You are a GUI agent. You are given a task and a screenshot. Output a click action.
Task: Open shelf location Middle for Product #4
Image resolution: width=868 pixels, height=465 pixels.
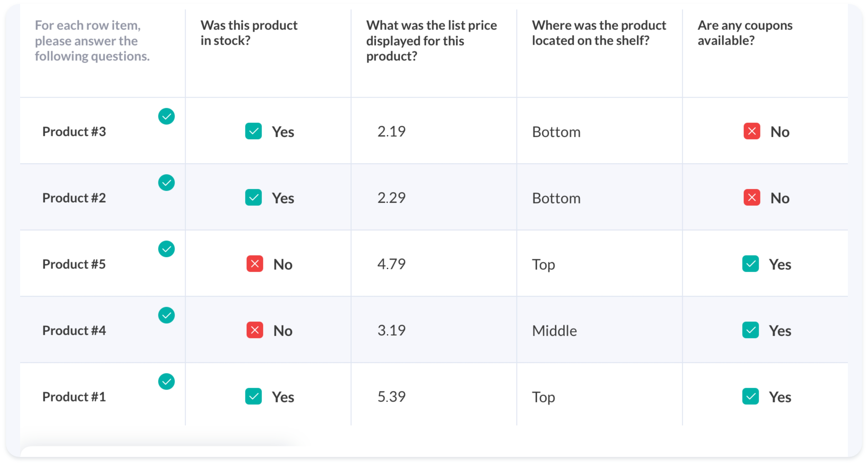[x=554, y=330]
